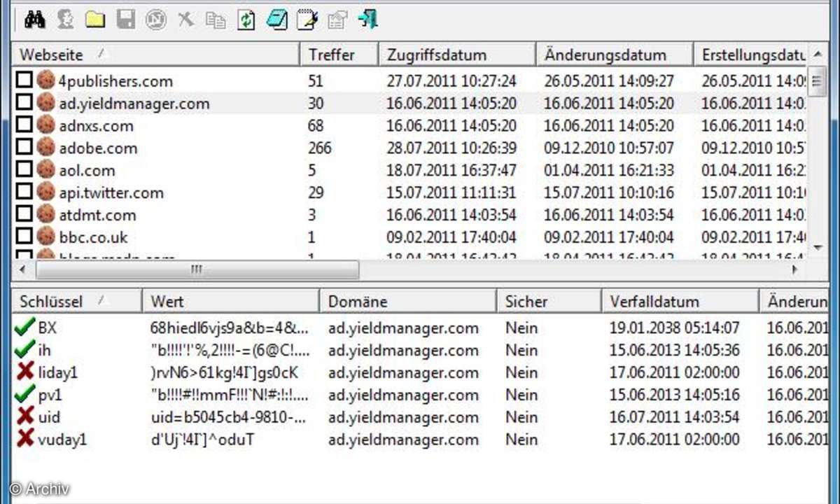The width and height of the screenshot is (840, 504).
Task: Click vertical scrollbar down arrow
Action: (817, 247)
